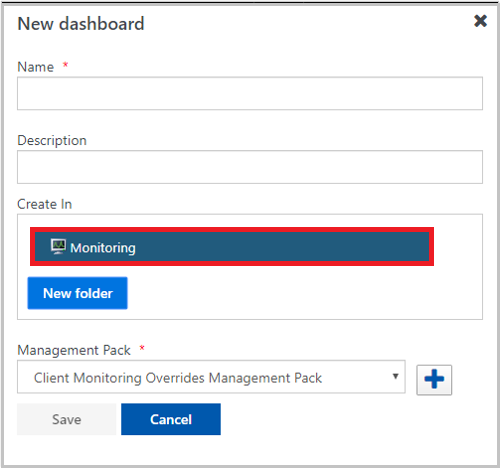This screenshot has width=500, height=468.
Task: Create a New folder
Action: (77, 293)
